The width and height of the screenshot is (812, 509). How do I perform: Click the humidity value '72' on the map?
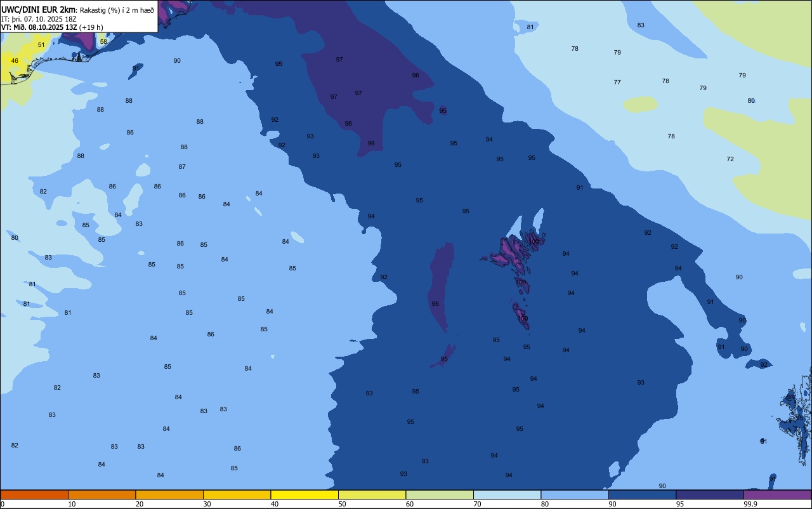click(730, 159)
